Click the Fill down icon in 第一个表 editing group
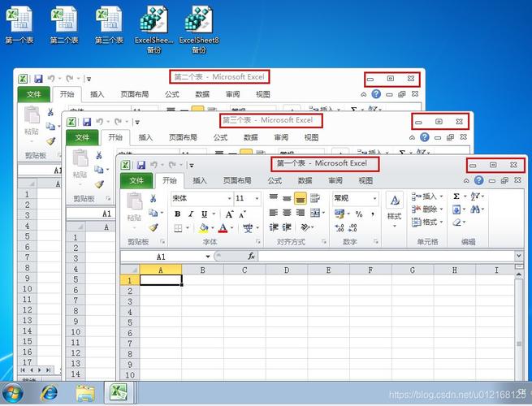Viewport: 532px width, 406px height. click(x=456, y=209)
